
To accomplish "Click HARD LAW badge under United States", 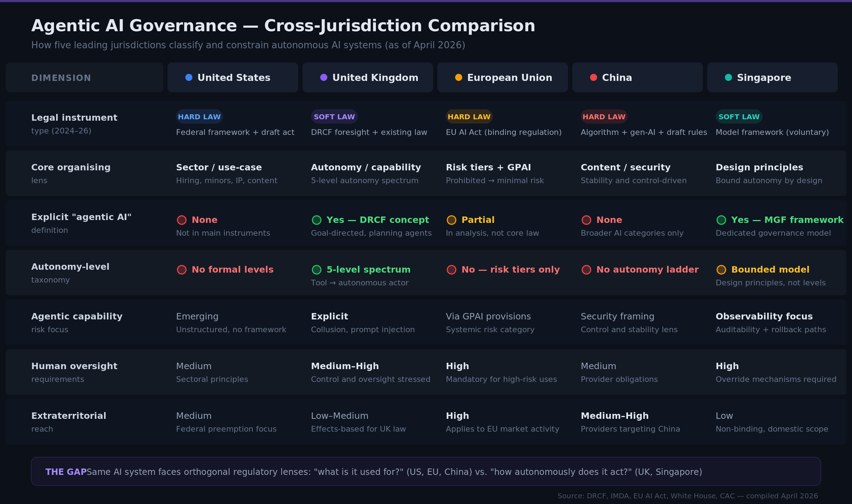I will (199, 117).
